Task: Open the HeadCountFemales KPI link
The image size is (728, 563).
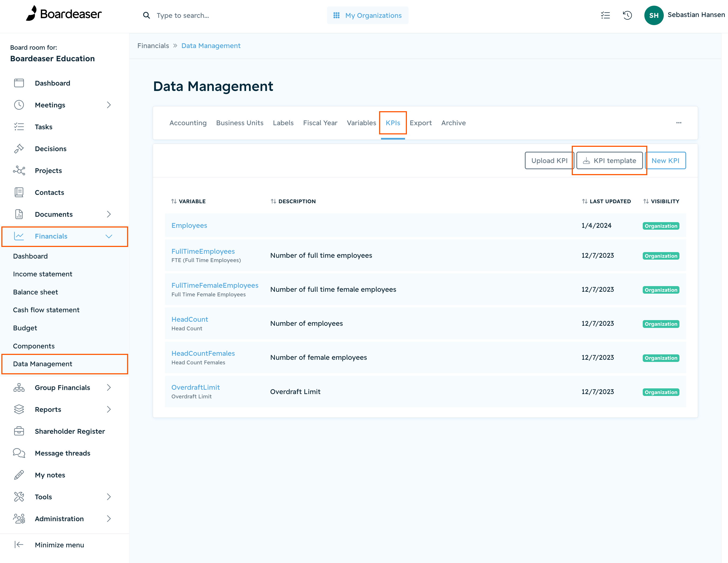Action: pyautogui.click(x=203, y=353)
